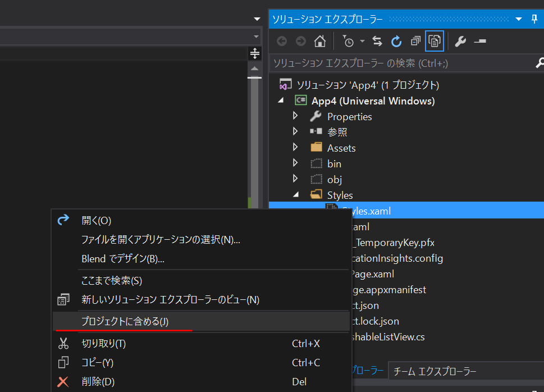The image size is (544, 392).
Task: Expand the 参照 references node
Action: point(295,131)
